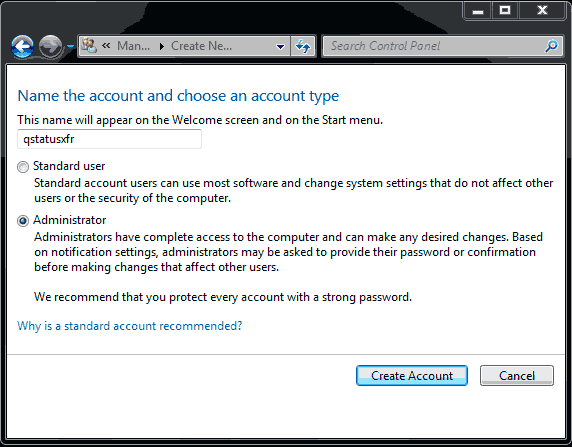Click the magnifying glass search icon

552,46
